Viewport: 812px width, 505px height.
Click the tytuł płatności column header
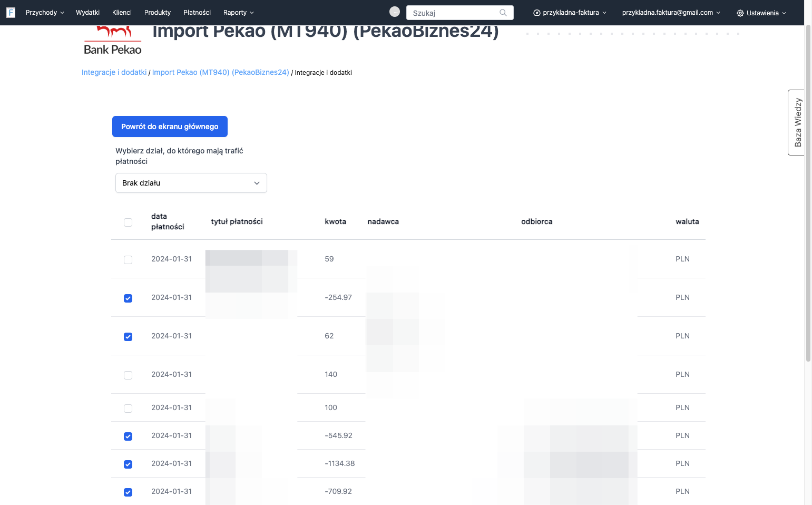coord(237,221)
